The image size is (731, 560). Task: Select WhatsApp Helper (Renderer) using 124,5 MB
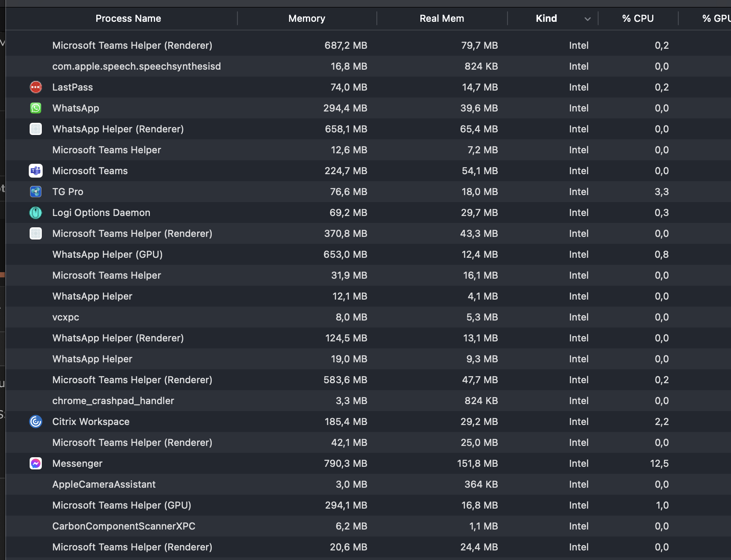coord(118,338)
